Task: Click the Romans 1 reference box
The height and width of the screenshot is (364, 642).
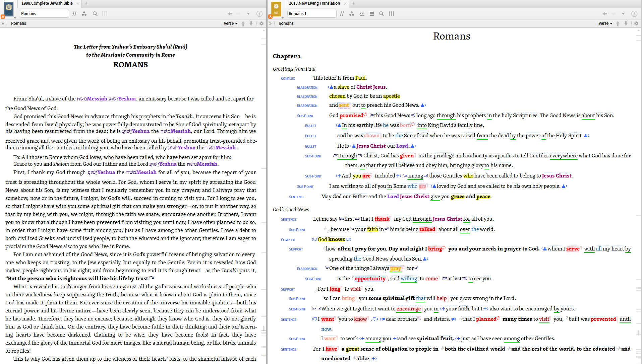Action: click(312, 14)
